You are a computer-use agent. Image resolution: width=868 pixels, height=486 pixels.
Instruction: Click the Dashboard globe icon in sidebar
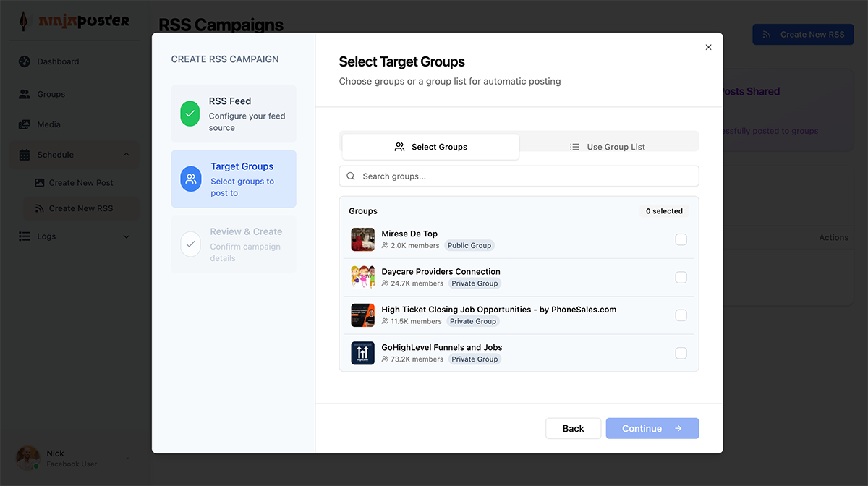pyautogui.click(x=25, y=61)
